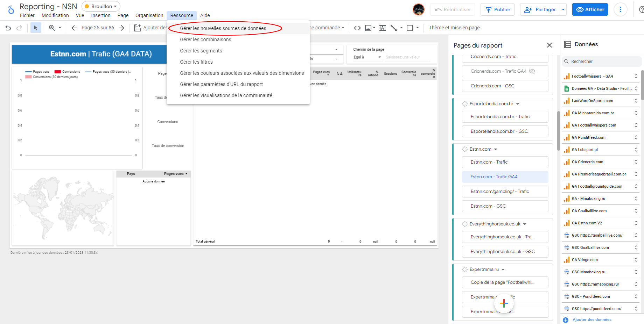The height and width of the screenshot is (324, 644).
Task: Open the zoom level dropdown
Action: 59,28
